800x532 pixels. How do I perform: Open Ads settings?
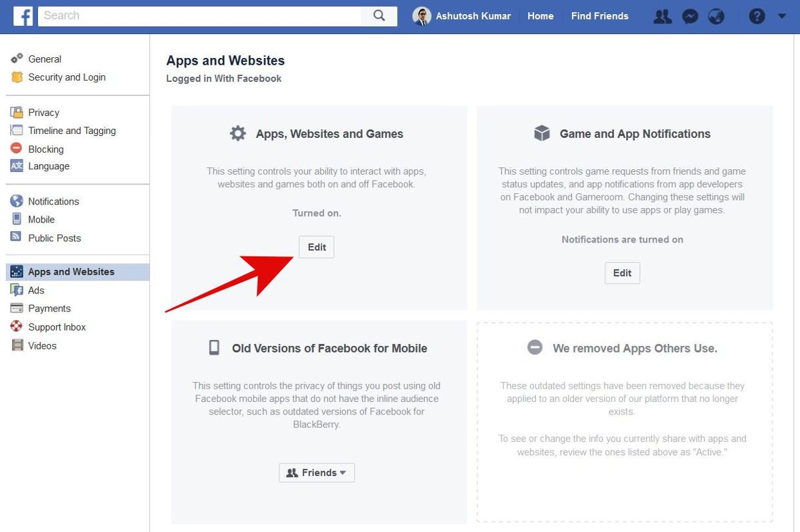36,290
